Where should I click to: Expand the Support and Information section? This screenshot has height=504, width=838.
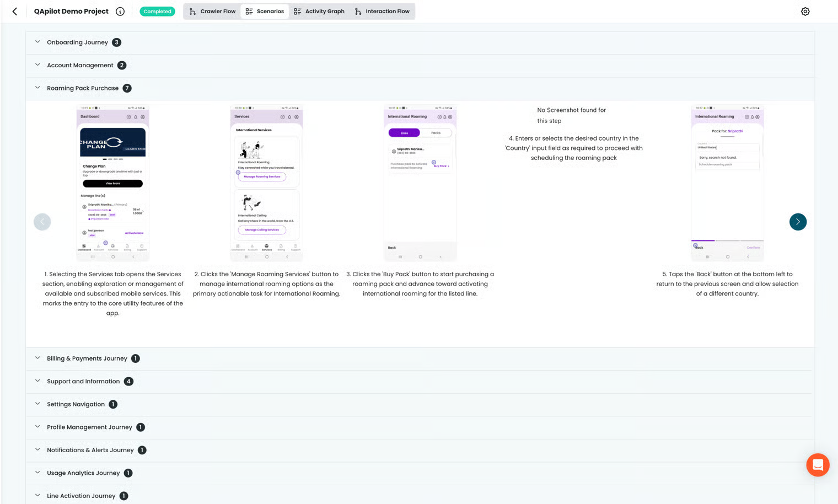click(x=83, y=382)
